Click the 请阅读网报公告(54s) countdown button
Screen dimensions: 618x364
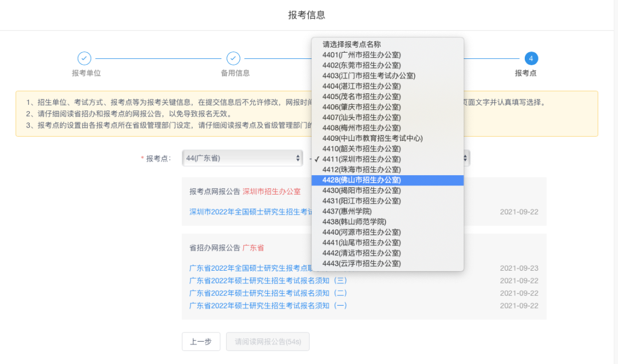point(267,342)
